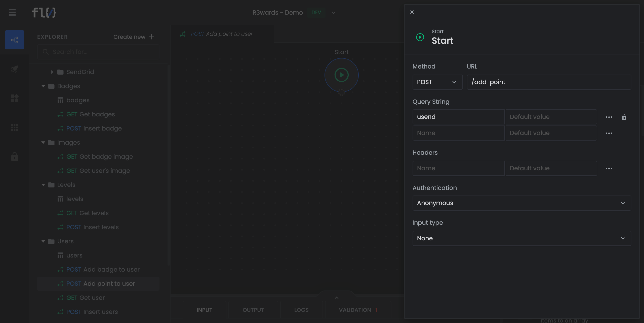Switch to the OUTPUT tab
Image resolution: width=644 pixels, height=323 pixels.
click(253, 310)
